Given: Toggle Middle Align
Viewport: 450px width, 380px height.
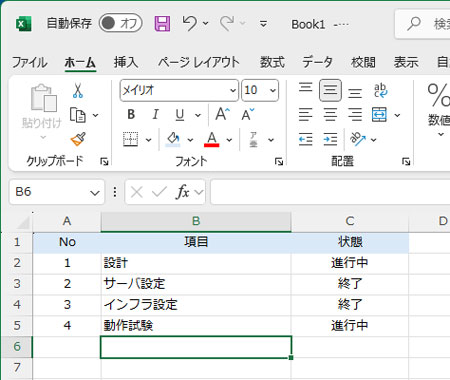Looking at the screenshot, I should 330,90.
